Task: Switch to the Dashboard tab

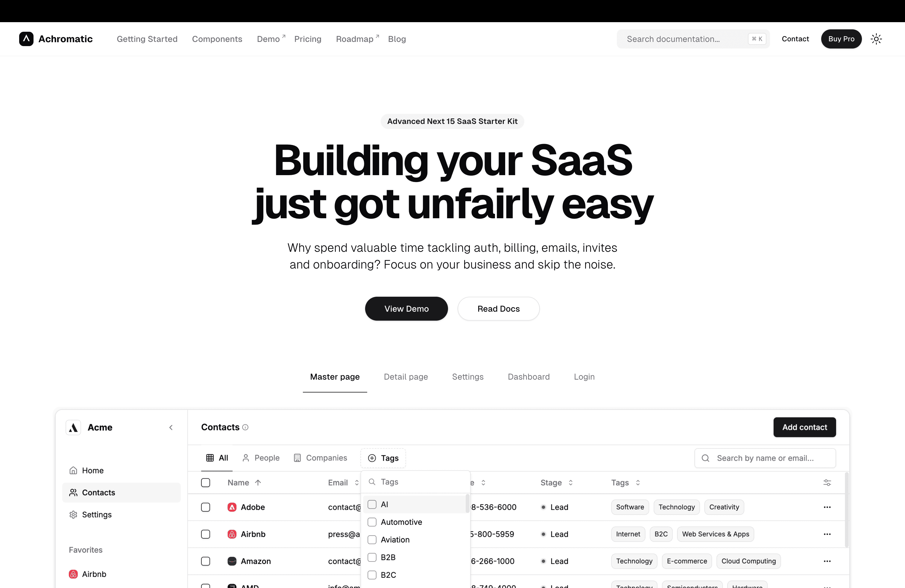Action: click(x=528, y=376)
